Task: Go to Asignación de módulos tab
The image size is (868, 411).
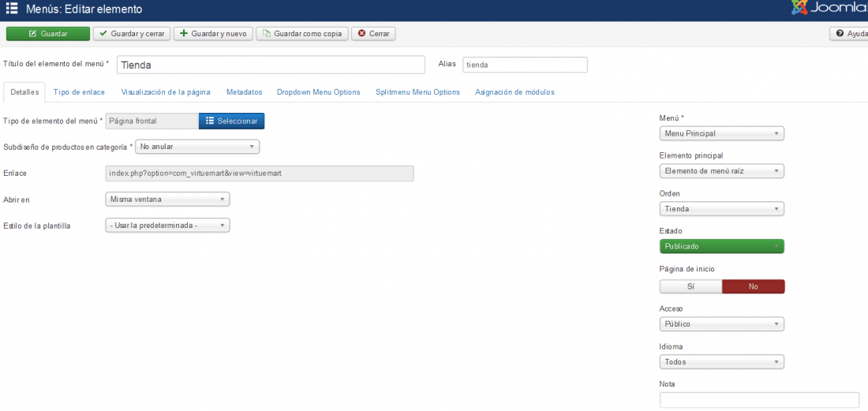Action: [514, 92]
